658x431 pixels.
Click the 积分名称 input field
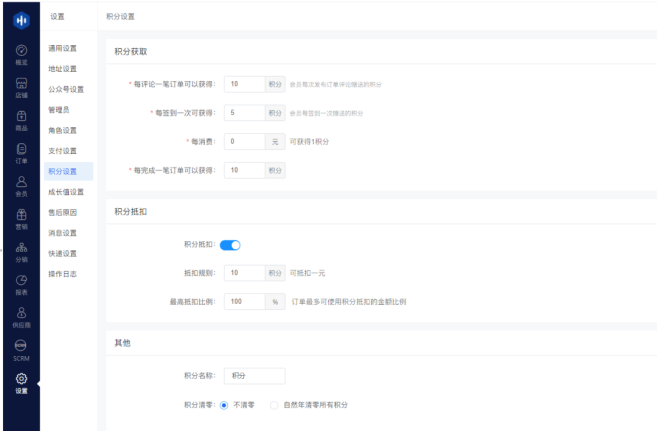[255, 376]
